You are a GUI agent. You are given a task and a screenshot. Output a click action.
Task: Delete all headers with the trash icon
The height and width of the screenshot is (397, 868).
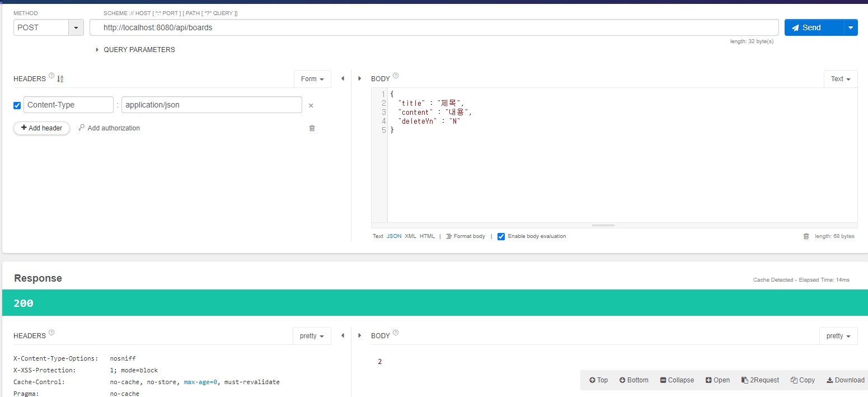[312, 128]
